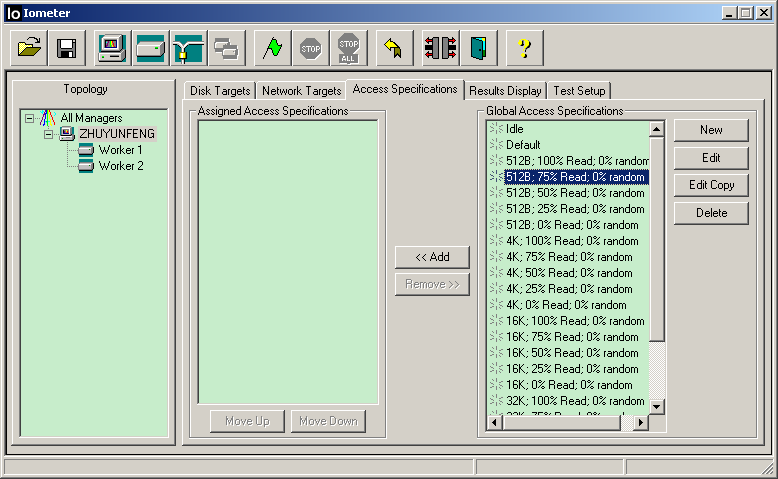Image resolution: width=778 pixels, height=479 pixels.
Task: Start a new manager computer icon
Action: 113,48
